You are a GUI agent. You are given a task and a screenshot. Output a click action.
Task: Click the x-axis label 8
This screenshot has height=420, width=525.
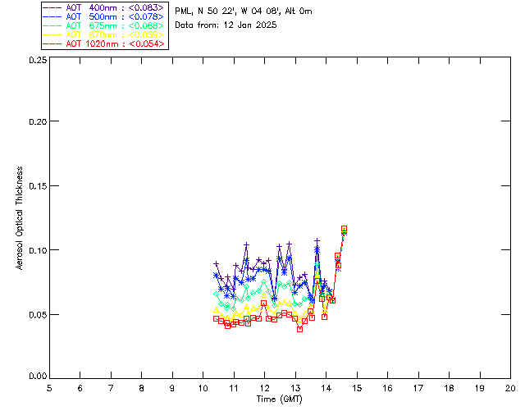click(142, 388)
